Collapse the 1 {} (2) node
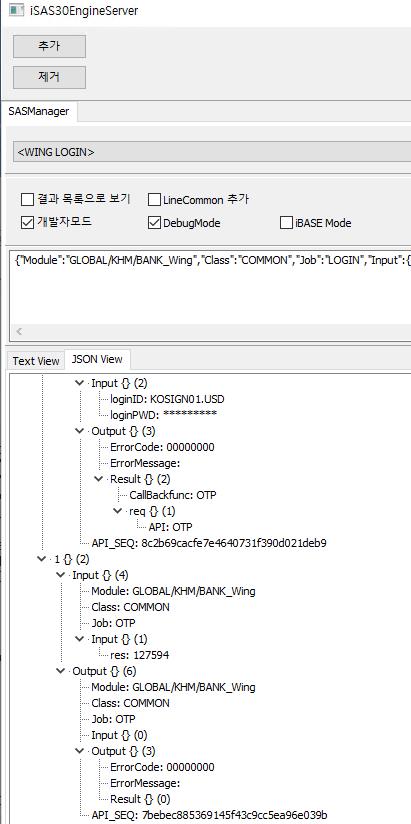Screen dimensions: 411x824 (x=42, y=559)
